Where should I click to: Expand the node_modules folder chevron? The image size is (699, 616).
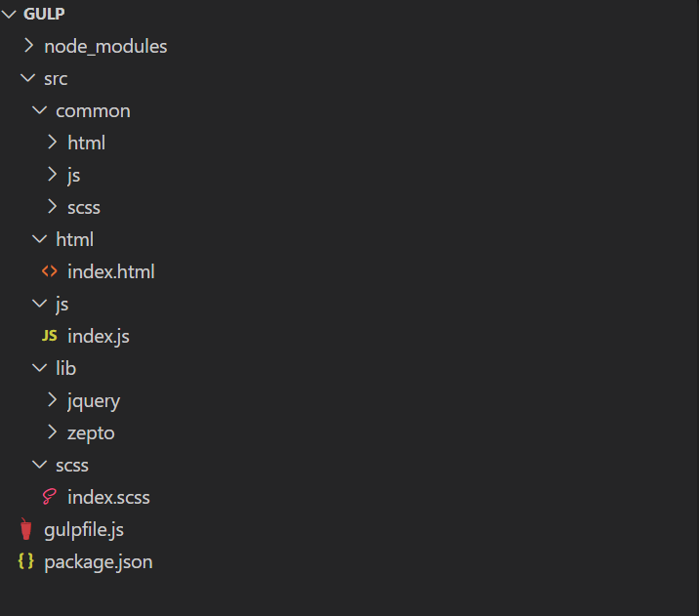coord(28,46)
